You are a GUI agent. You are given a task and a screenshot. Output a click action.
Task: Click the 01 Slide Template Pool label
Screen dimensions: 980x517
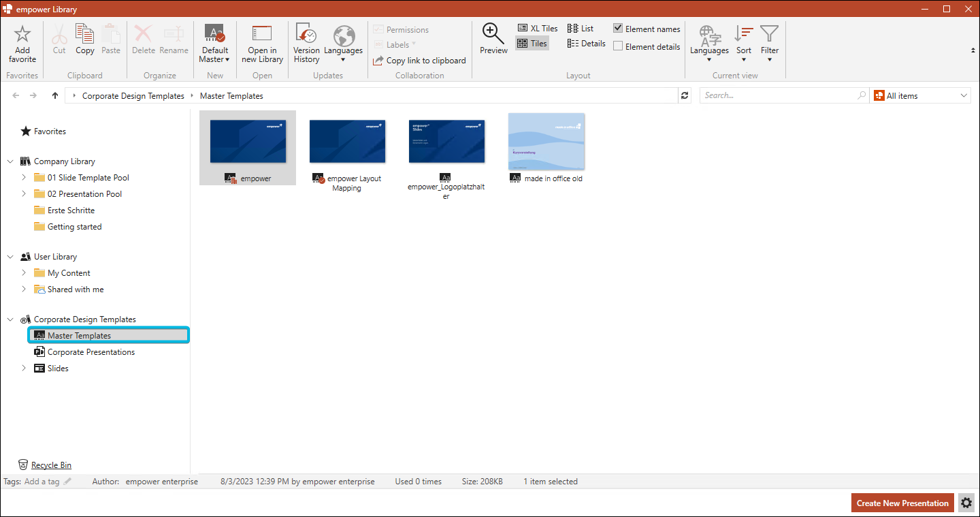88,178
